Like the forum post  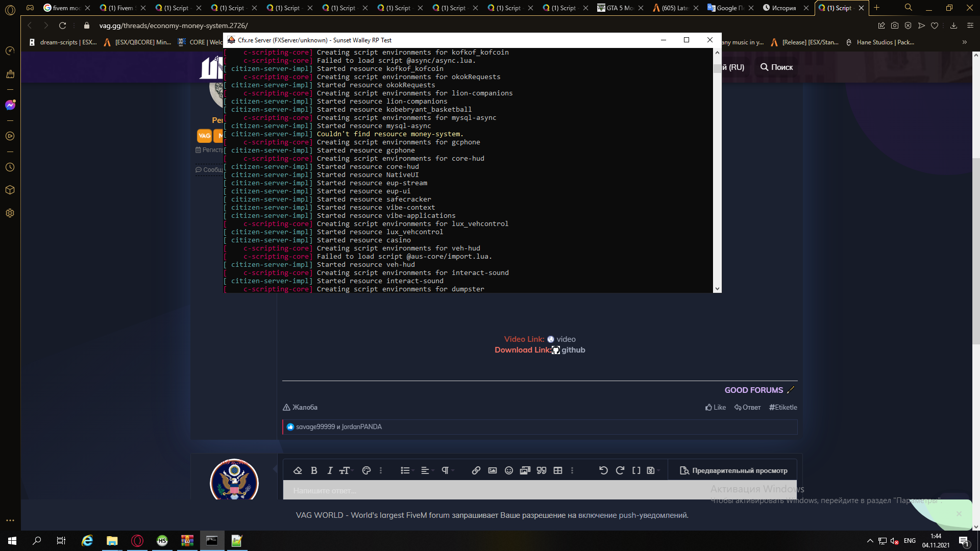[x=716, y=407]
